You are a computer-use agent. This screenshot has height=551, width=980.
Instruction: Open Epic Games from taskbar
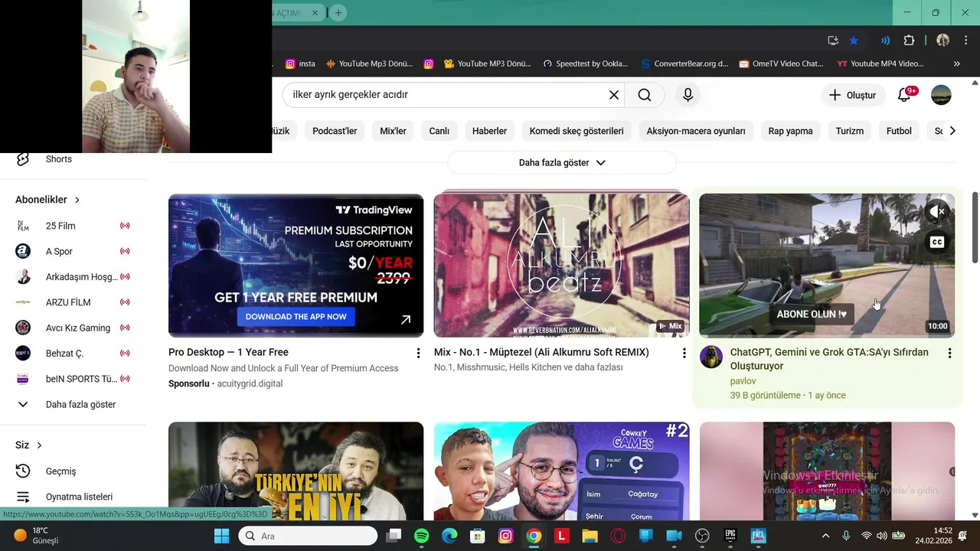pyautogui.click(x=730, y=536)
